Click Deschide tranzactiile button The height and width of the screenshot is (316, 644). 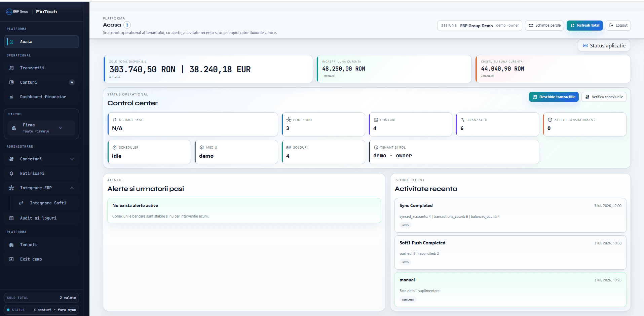(x=554, y=97)
